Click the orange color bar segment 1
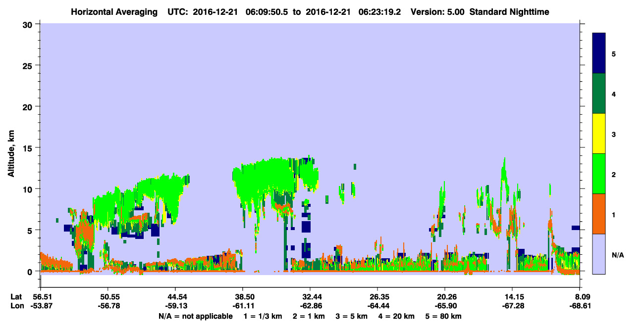The height and width of the screenshot is (330, 644). click(599, 214)
